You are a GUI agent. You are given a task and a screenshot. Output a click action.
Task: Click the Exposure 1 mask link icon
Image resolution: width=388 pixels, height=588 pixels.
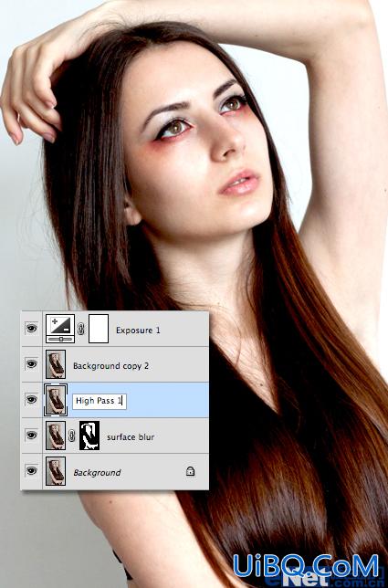pyautogui.click(x=81, y=330)
